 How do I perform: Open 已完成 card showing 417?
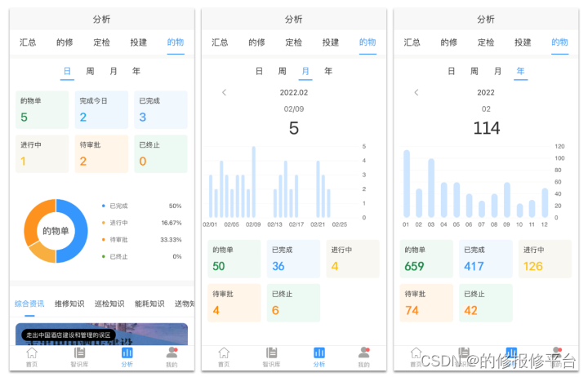(486, 259)
